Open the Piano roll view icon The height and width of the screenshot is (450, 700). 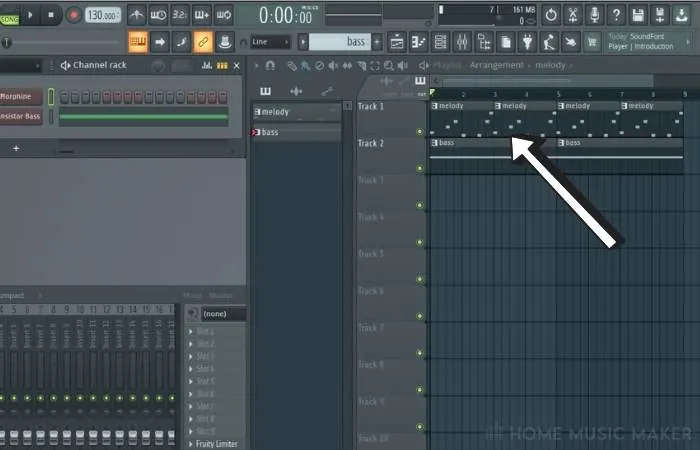pos(418,42)
